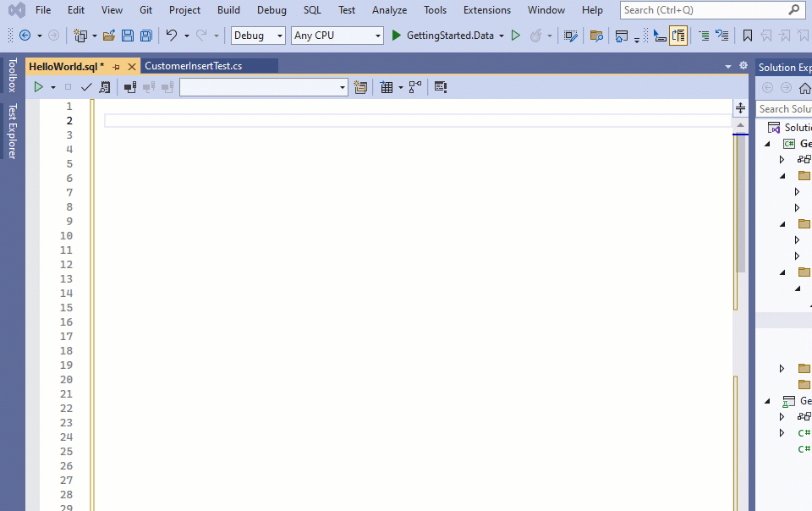The image size is (812, 511).
Task: Open the Git menu
Action: 145,10
